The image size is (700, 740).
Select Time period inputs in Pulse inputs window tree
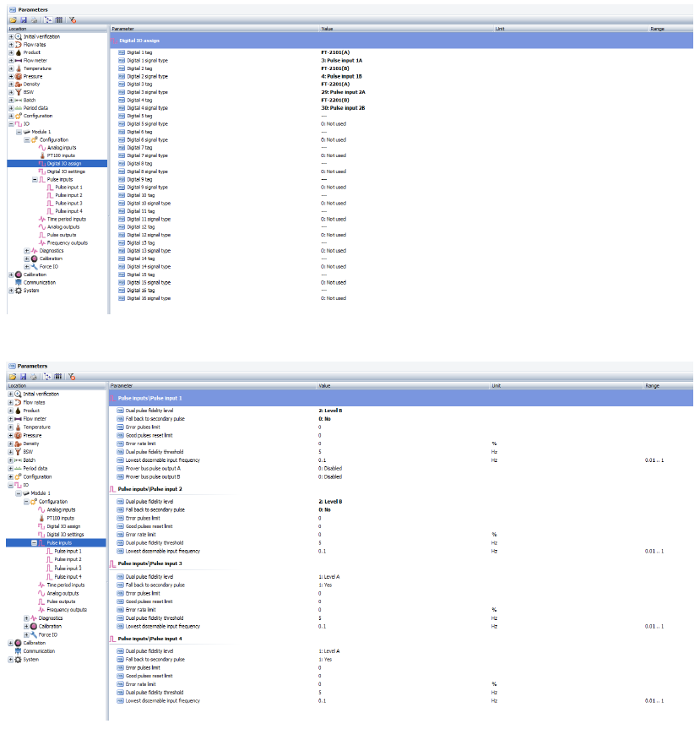66,585
